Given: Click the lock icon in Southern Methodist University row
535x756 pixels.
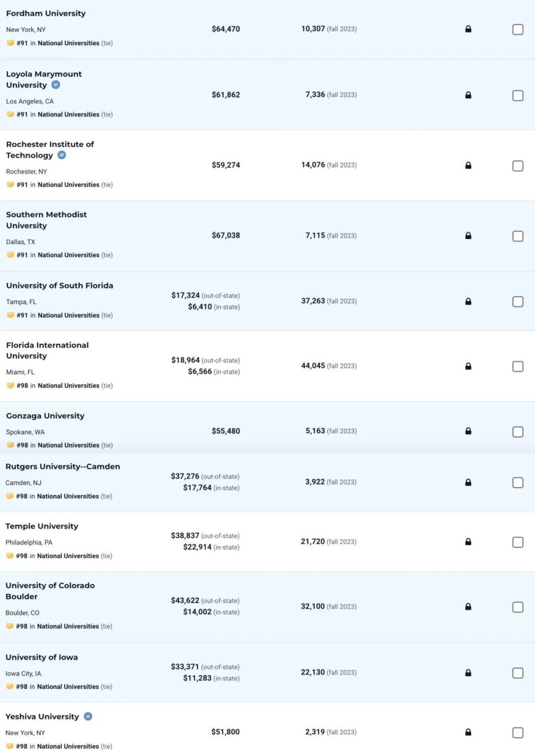Looking at the screenshot, I should click(468, 236).
